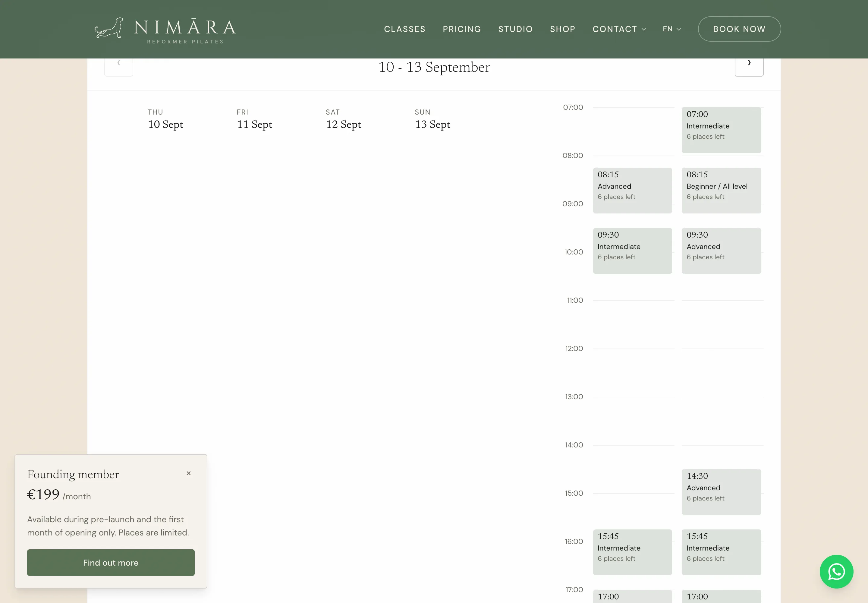Select the 08:15 Beginner / All level class

(721, 191)
